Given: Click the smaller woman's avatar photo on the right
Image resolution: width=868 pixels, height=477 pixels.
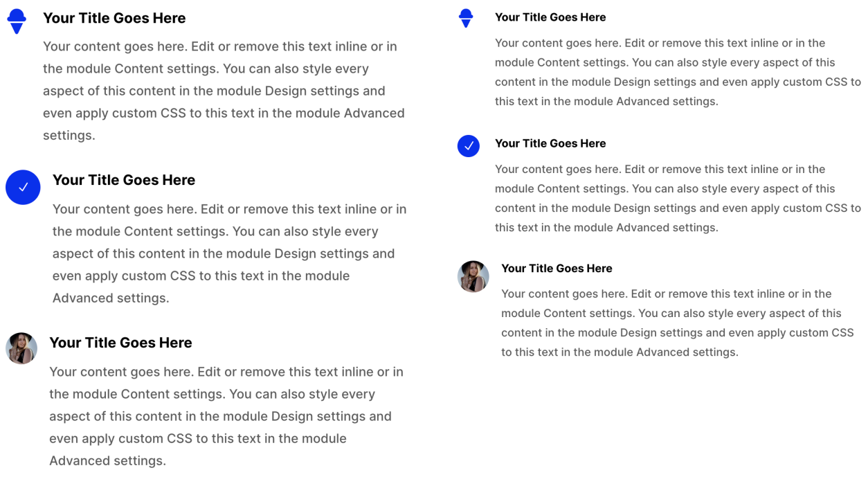Looking at the screenshot, I should click(x=473, y=277).
